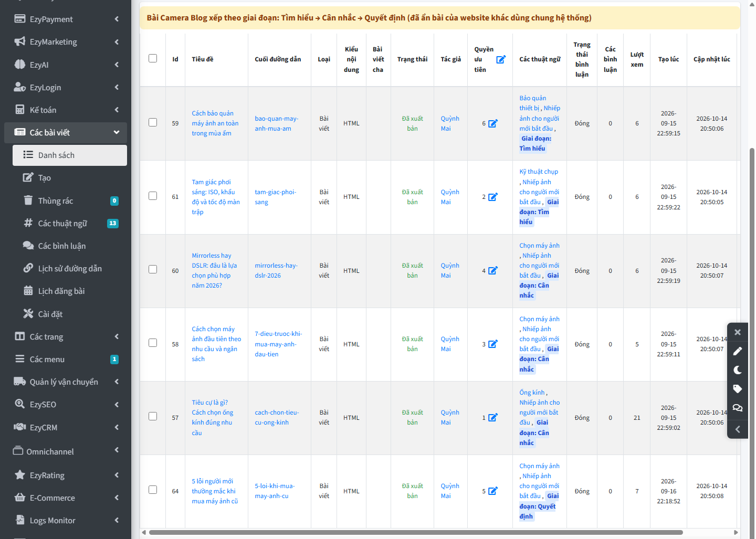Image resolution: width=756 pixels, height=539 pixels.
Task: Tick the select-all checkbox in the table header
Action: point(153,58)
